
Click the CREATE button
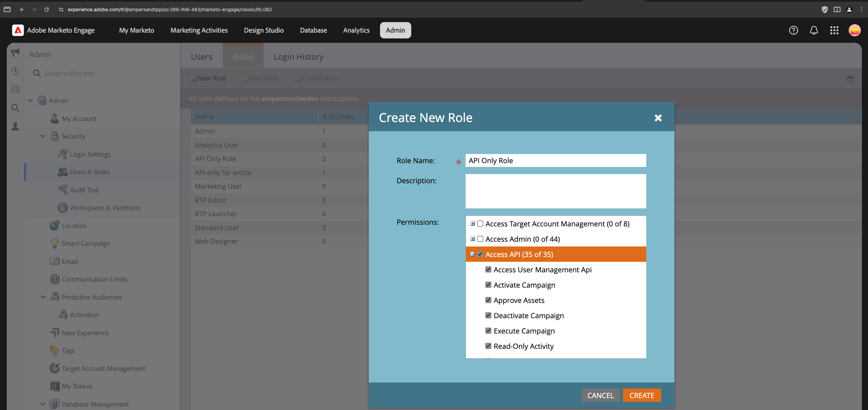tap(641, 395)
